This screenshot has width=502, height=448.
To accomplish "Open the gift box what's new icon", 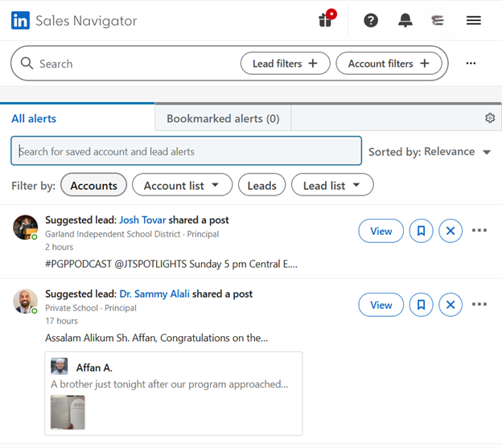I will [327, 18].
